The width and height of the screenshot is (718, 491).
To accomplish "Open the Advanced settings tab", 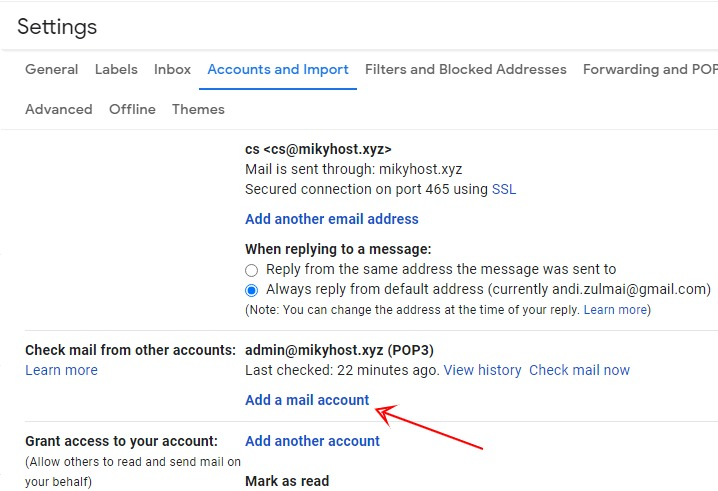I will coord(59,109).
